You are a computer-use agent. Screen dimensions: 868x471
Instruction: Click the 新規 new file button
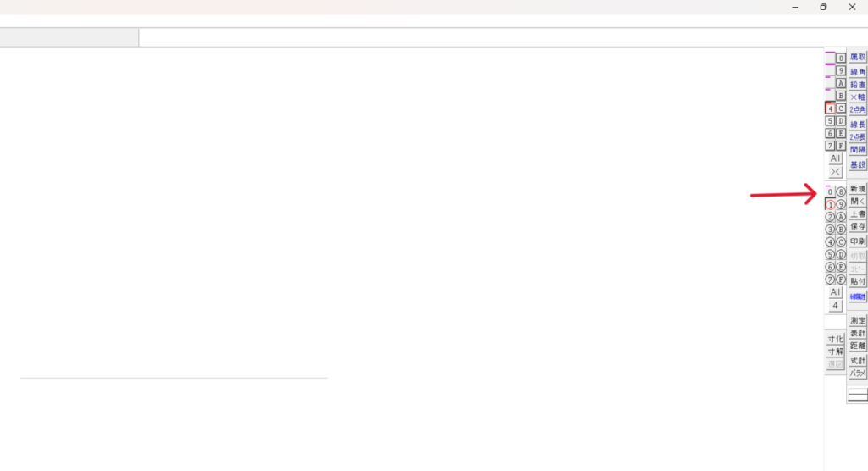pos(858,189)
